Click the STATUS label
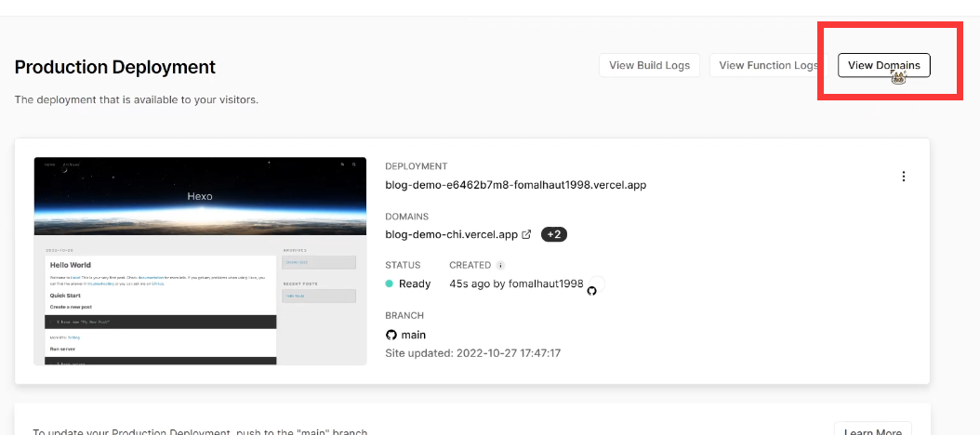The image size is (980, 435). coord(404,265)
